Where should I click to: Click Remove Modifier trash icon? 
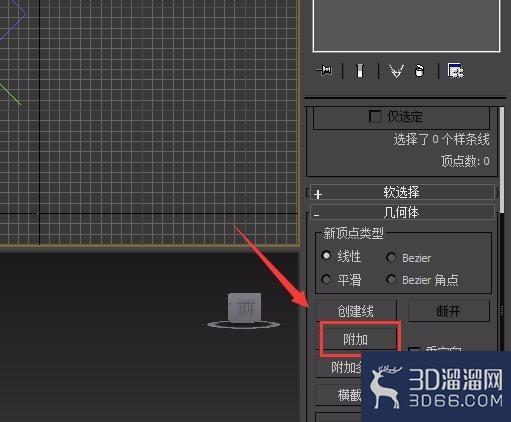[x=419, y=71]
